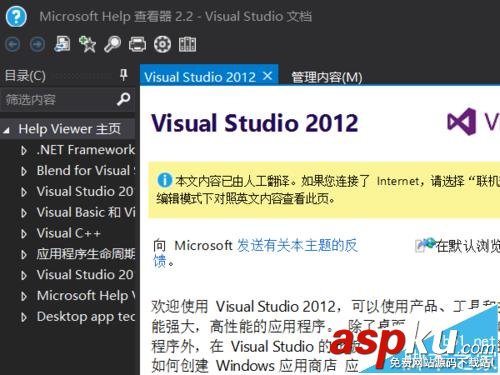Click the window title Microsoft Help 查看器 2.2
The height and width of the screenshot is (375, 500).
(116, 17)
